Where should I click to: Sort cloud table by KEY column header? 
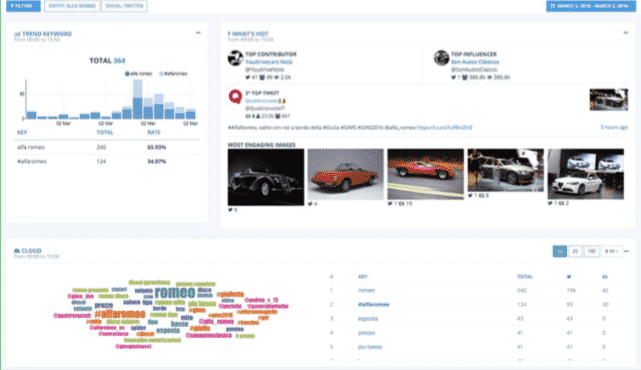tap(363, 277)
